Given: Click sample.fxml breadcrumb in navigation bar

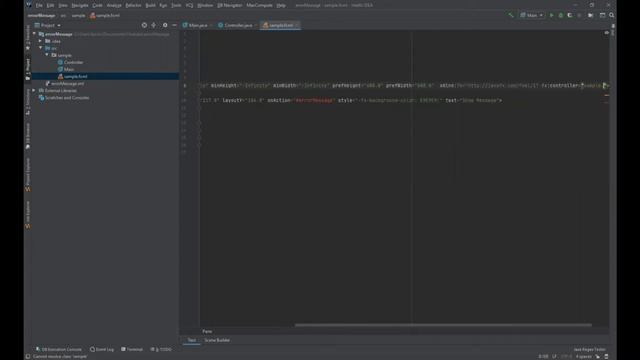Looking at the screenshot, I should coord(105,16).
